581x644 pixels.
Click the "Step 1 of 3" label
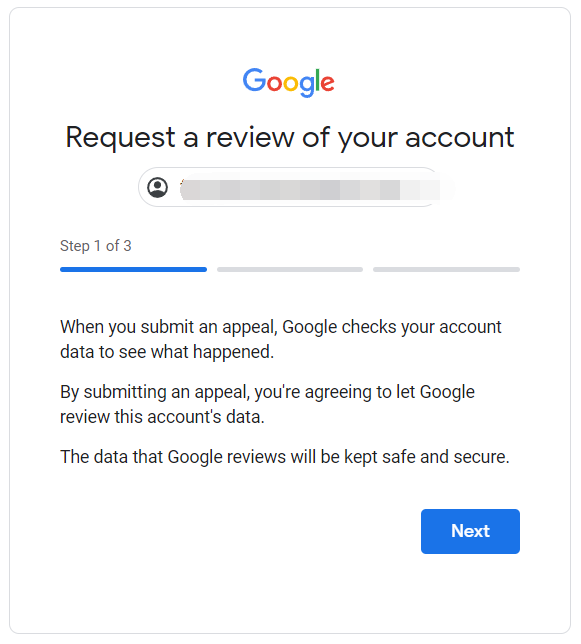click(96, 246)
